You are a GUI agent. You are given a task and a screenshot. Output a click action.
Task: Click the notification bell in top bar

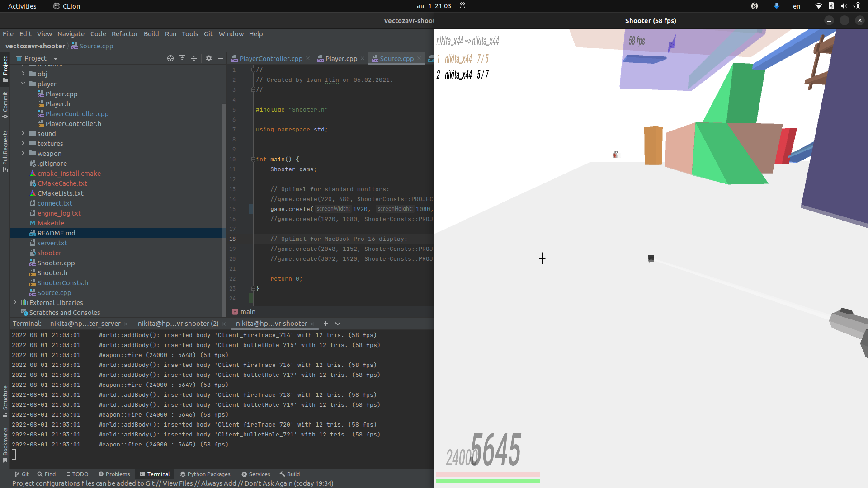coord(462,6)
